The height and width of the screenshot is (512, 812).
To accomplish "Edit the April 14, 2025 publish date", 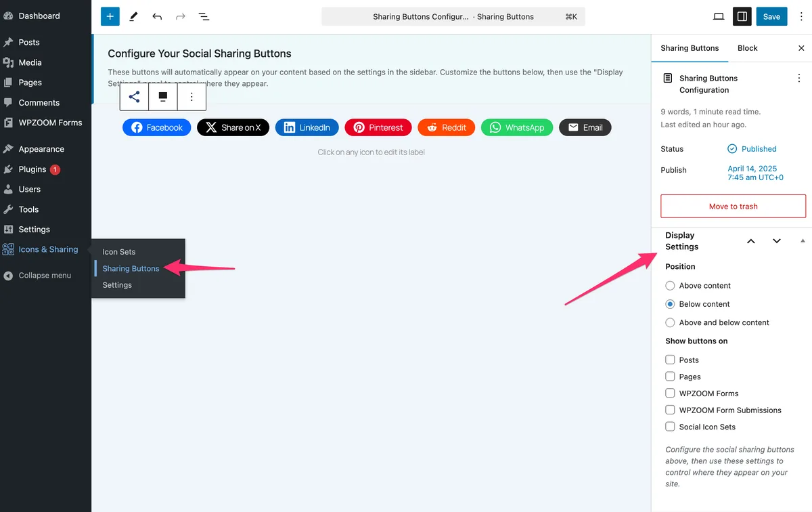I will pyautogui.click(x=755, y=173).
